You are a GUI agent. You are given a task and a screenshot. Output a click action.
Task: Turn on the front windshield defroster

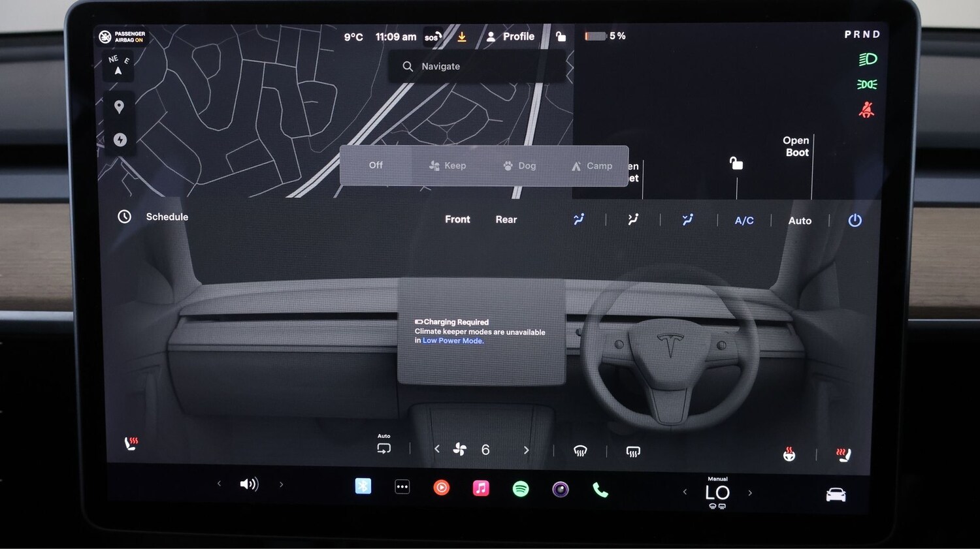click(580, 450)
